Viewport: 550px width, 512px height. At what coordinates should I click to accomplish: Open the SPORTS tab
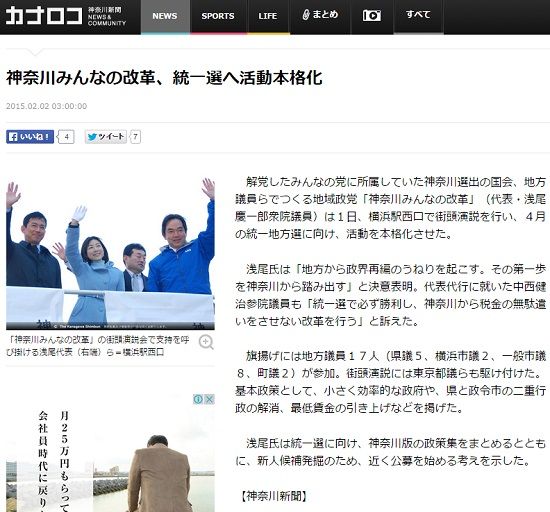pos(218,16)
